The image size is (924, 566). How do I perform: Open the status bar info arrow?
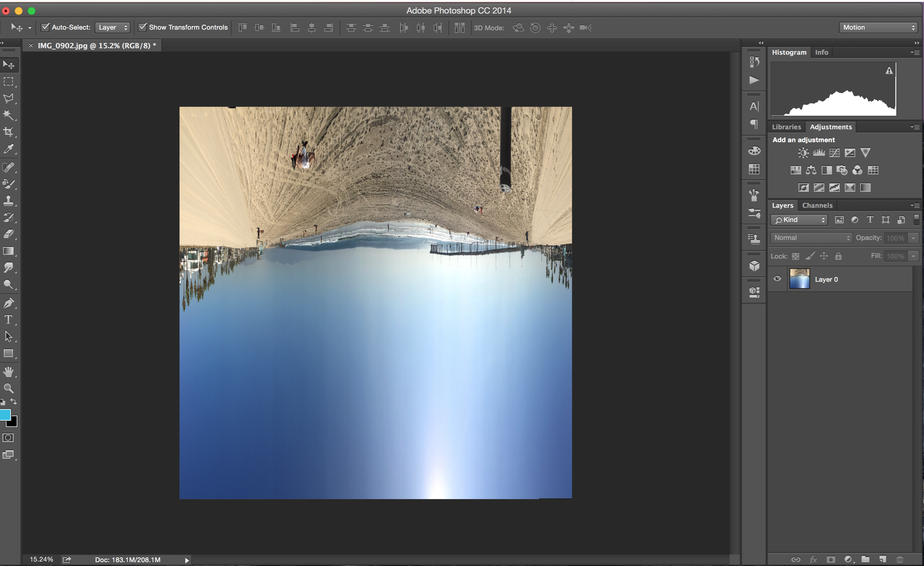point(187,560)
